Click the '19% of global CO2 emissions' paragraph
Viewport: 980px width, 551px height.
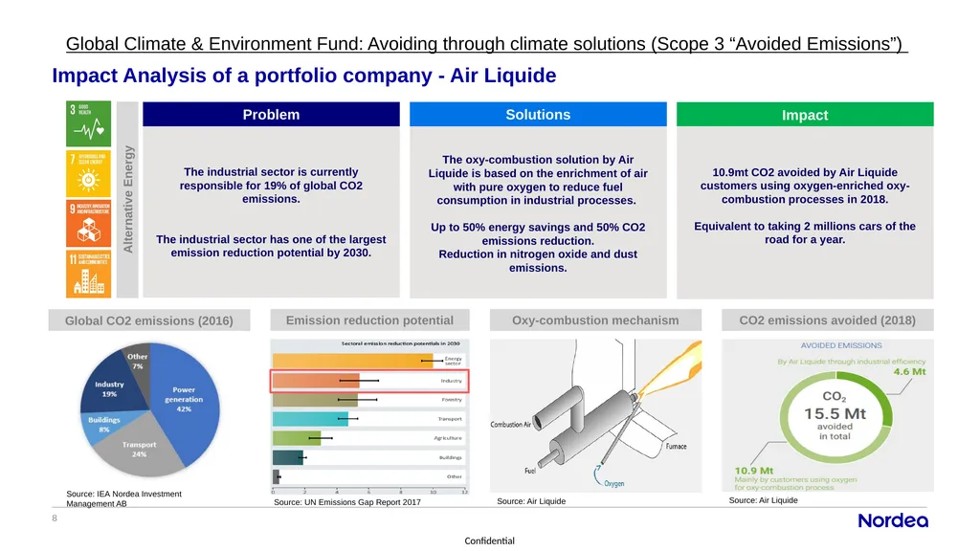271,186
